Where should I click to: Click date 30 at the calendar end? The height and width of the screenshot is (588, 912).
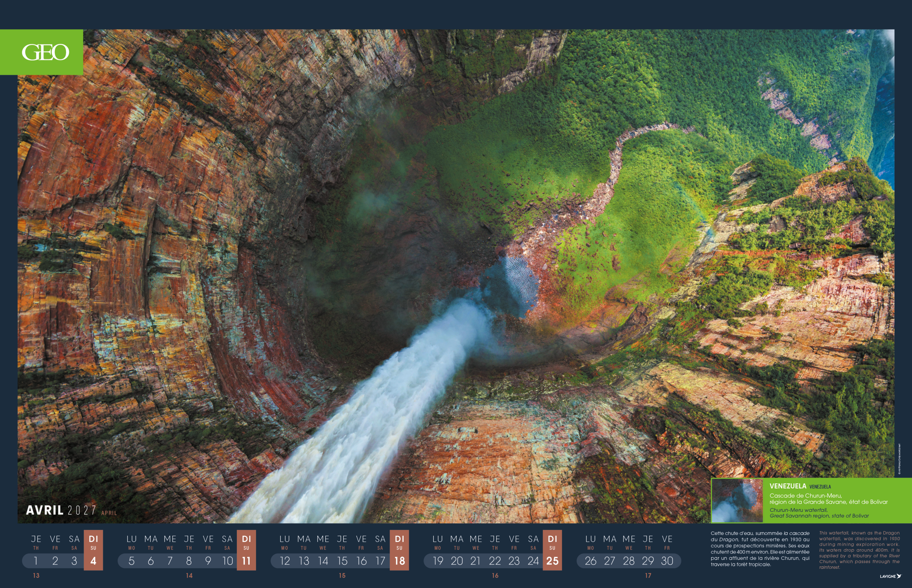pyautogui.click(x=667, y=561)
